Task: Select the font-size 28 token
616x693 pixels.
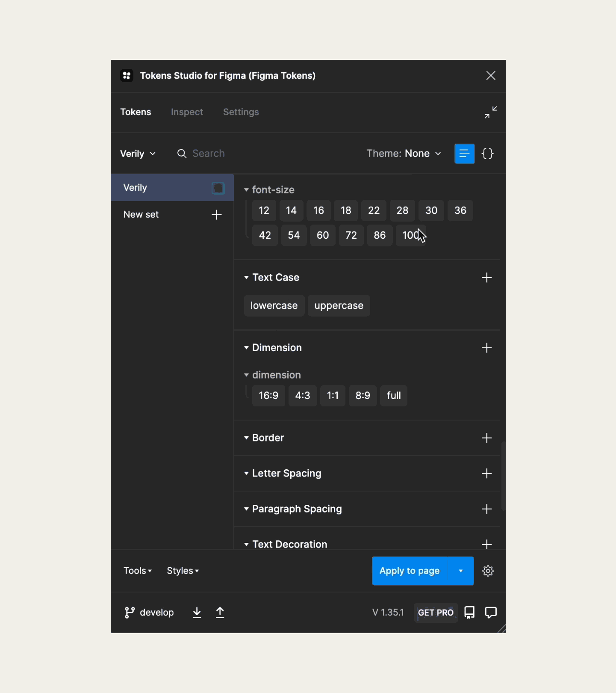Action: [x=402, y=210]
